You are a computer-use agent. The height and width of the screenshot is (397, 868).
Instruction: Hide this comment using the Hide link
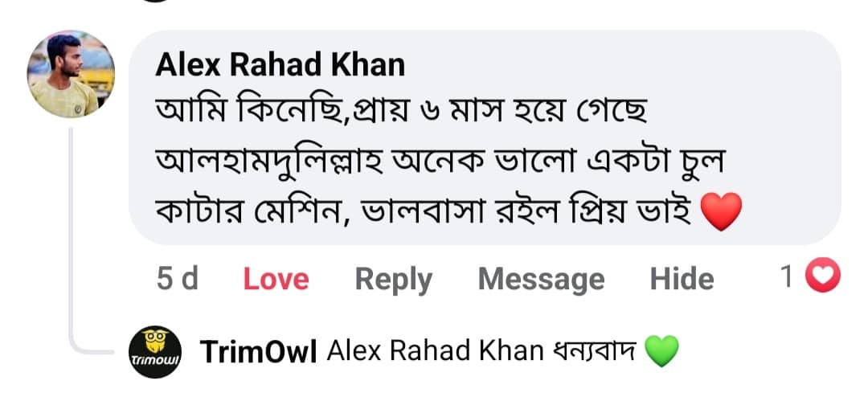coord(682,279)
